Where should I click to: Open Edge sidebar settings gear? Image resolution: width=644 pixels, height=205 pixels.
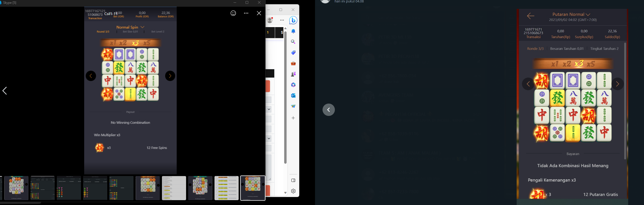(293, 191)
